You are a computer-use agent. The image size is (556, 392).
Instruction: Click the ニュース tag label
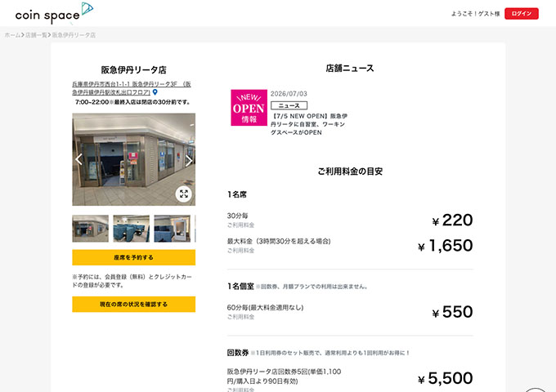pos(289,105)
